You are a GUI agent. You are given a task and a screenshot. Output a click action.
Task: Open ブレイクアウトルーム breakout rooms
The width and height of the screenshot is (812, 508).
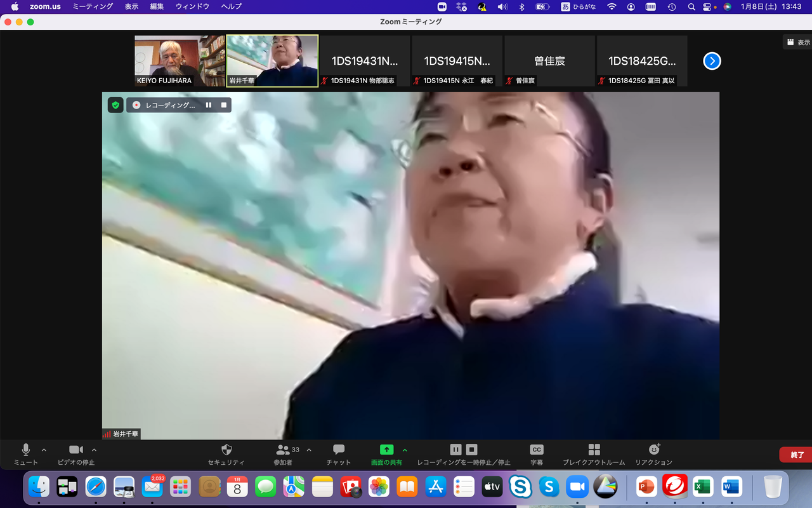point(594,454)
